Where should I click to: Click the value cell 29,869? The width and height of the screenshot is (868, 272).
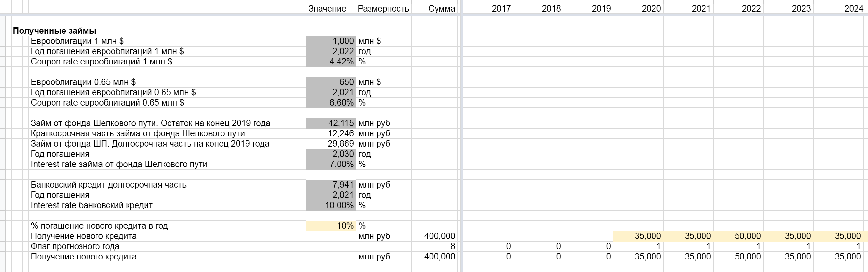click(331, 144)
